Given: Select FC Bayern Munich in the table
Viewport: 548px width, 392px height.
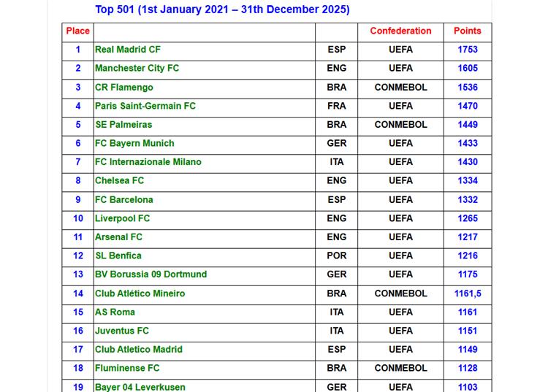Looking at the screenshot, I should pyautogui.click(x=134, y=143).
